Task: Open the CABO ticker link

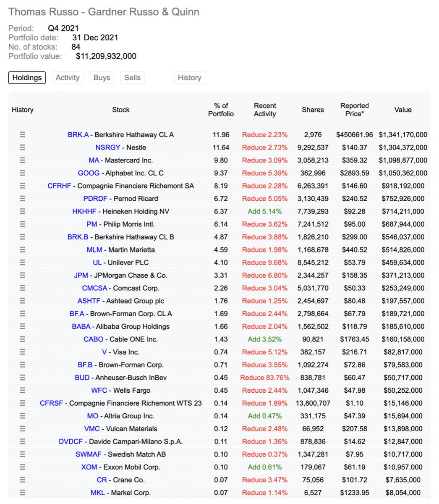Action: [94, 339]
